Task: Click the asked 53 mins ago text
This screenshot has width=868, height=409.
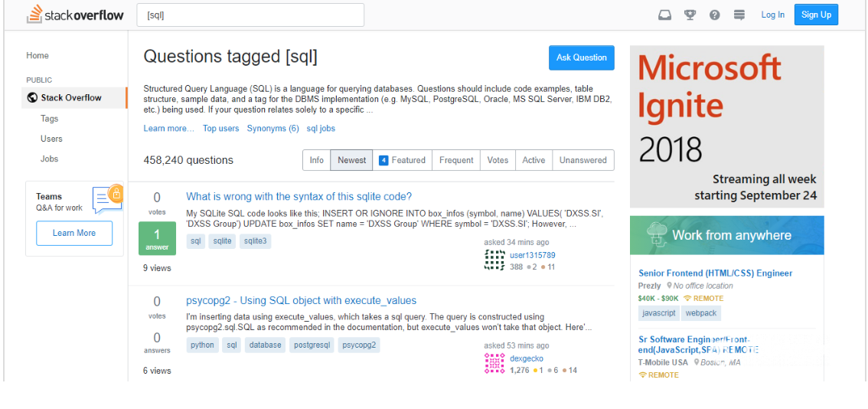Action: click(517, 346)
